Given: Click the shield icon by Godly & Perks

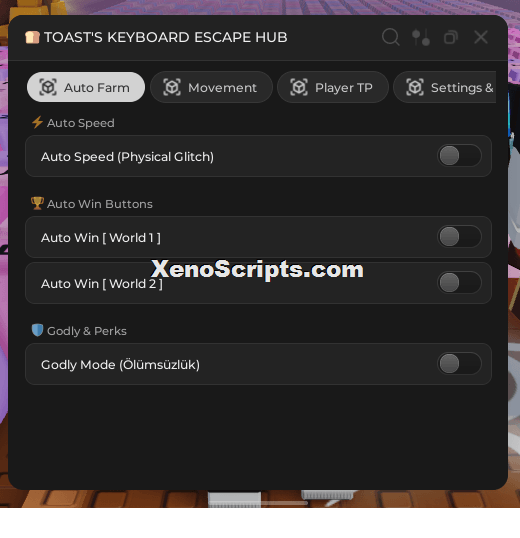Looking at the screenshot, I should (x=37, y=330).
